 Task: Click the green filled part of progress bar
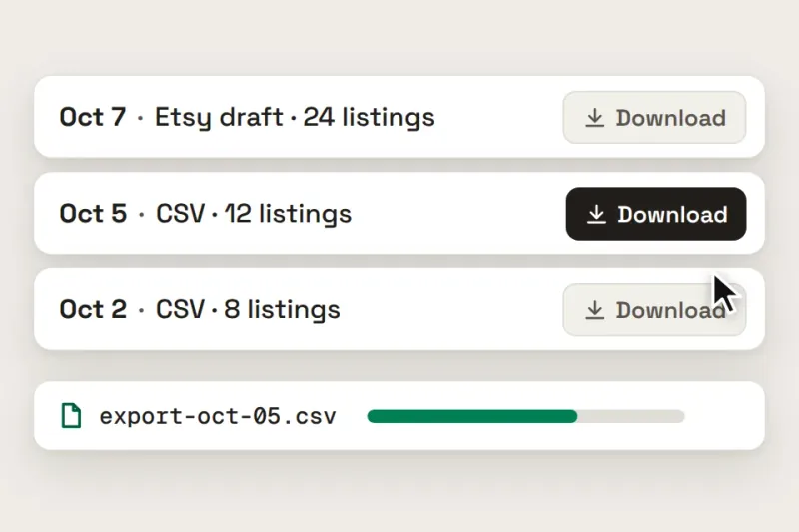472,416
